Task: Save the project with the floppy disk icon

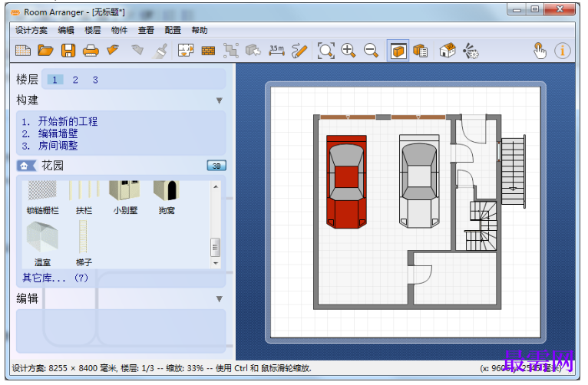Action: [68, 51]
